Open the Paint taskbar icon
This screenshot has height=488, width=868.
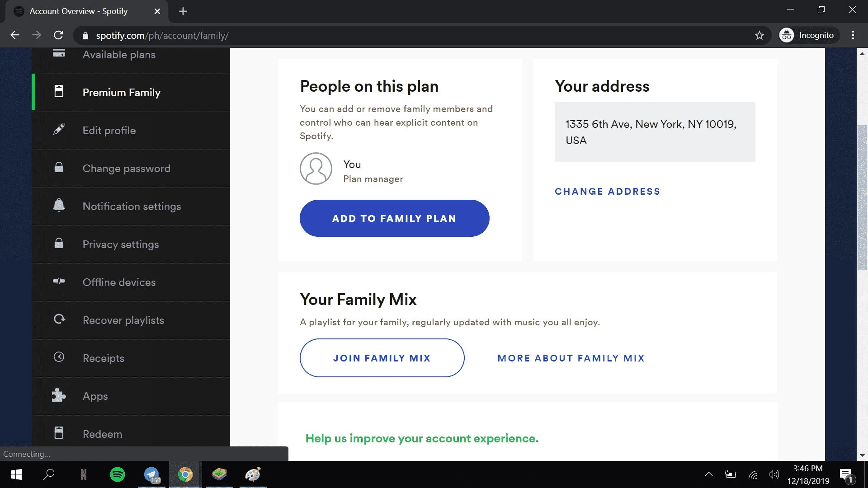point(253,474)
